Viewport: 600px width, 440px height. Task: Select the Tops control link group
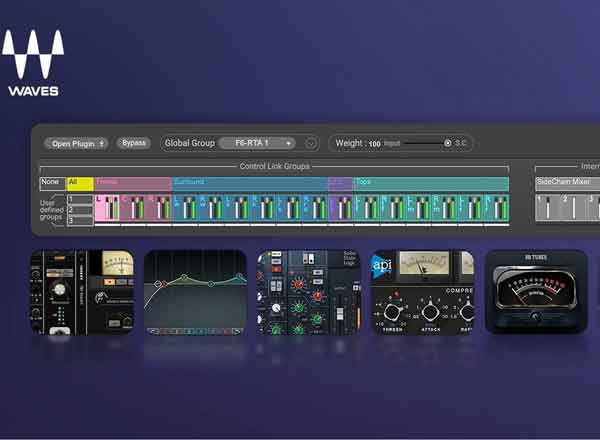(x=430, y=183)
